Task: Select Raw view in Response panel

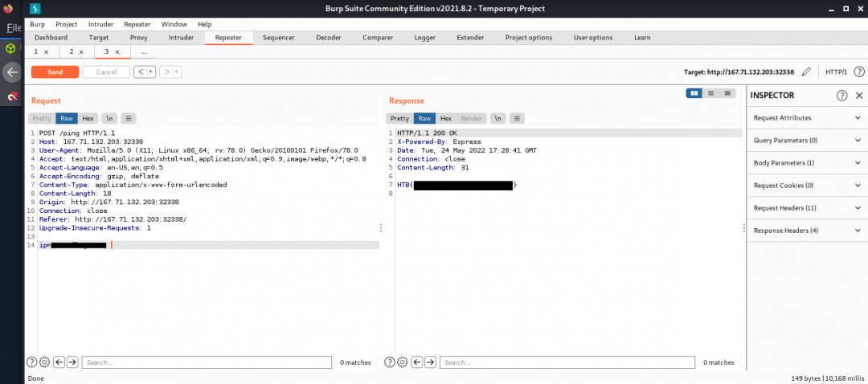Action: coord(424,118)
